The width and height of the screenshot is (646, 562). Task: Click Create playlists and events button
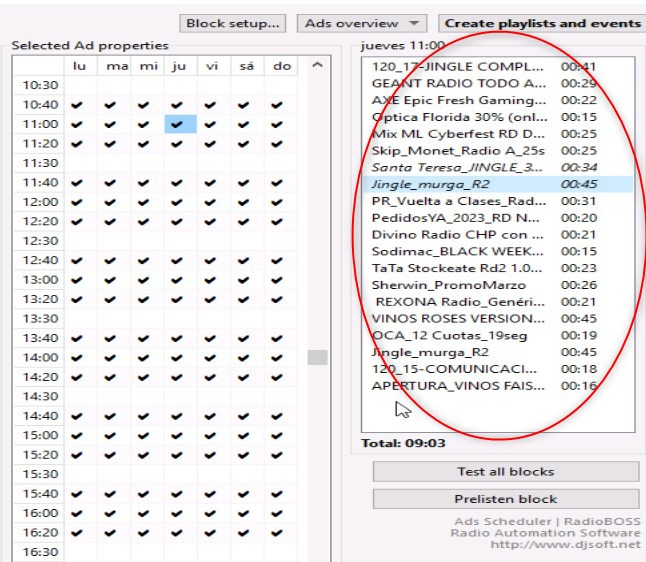pyautogui.click(x=542, y=23)
